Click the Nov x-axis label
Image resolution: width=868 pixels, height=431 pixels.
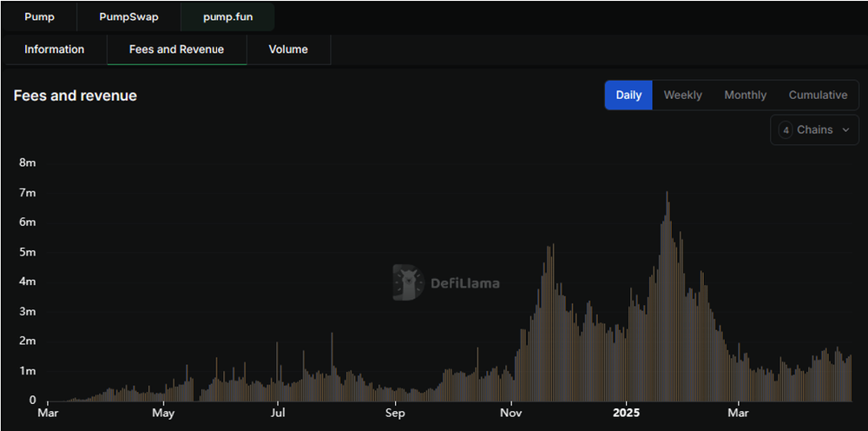tap(511, 414)
